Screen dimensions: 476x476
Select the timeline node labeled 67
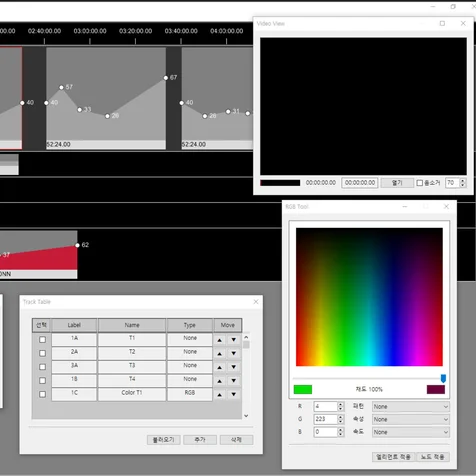(x=166, y=78)
